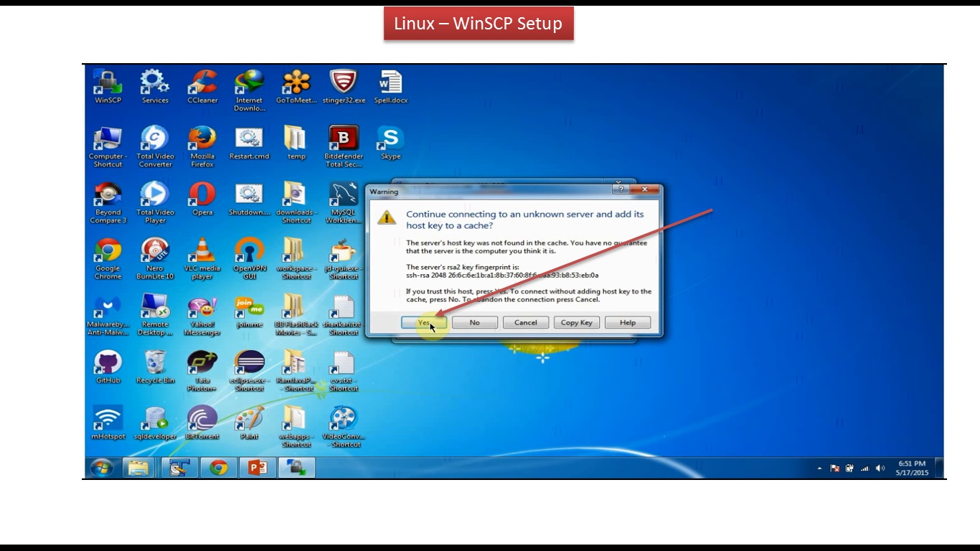Screen dimensions: 980x551
Task: Select the Mozilla Firefox desktop icon
Action: pyautogui.click(x=202, y=147)
